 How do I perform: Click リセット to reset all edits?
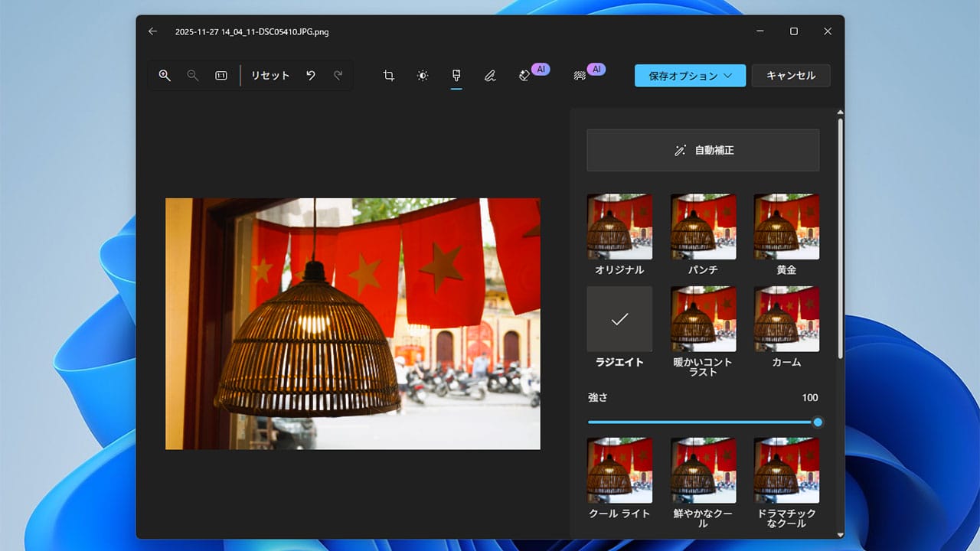pyautogui.click(x=269, y=75)
